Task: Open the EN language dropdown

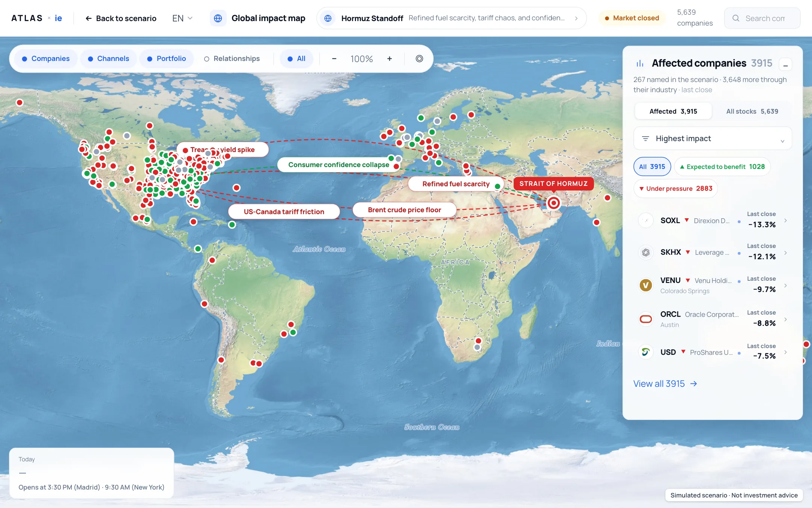Action: [182, 18]
